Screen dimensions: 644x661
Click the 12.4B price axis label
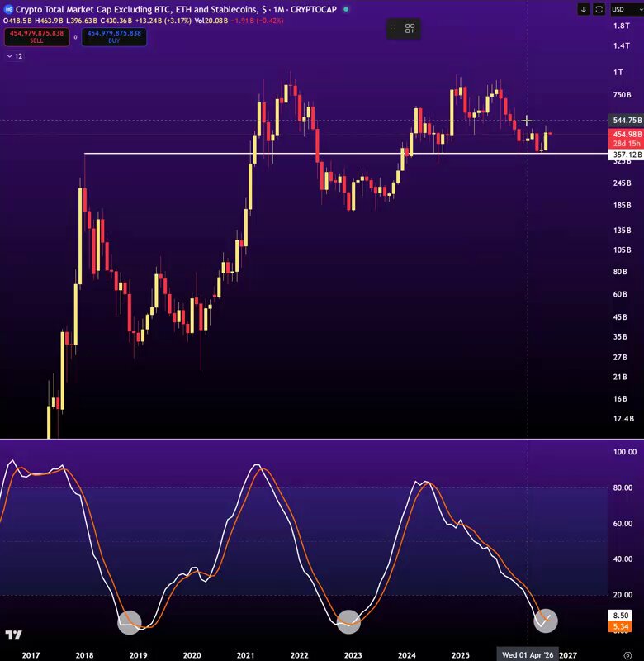[x=623, y=419]
